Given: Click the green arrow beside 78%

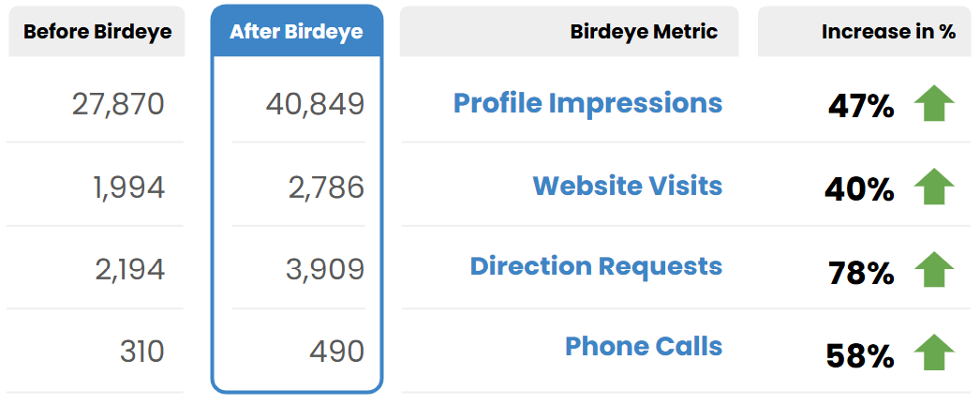Looking at the screenshot, I should click(933, 270).
